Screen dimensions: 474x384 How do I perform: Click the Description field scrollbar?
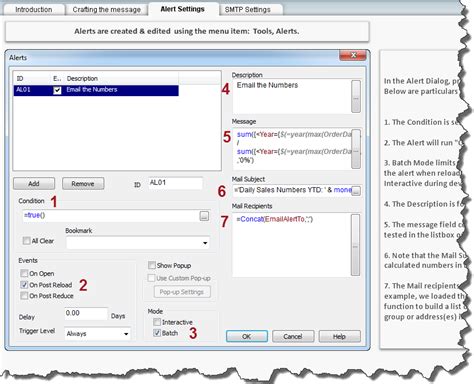356,96
